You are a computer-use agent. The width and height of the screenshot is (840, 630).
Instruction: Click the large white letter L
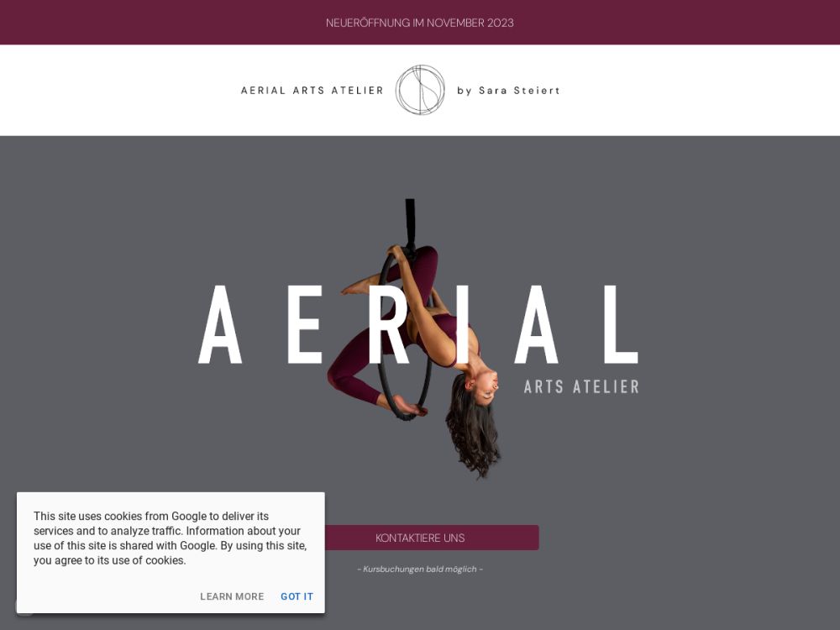[621, 324]
